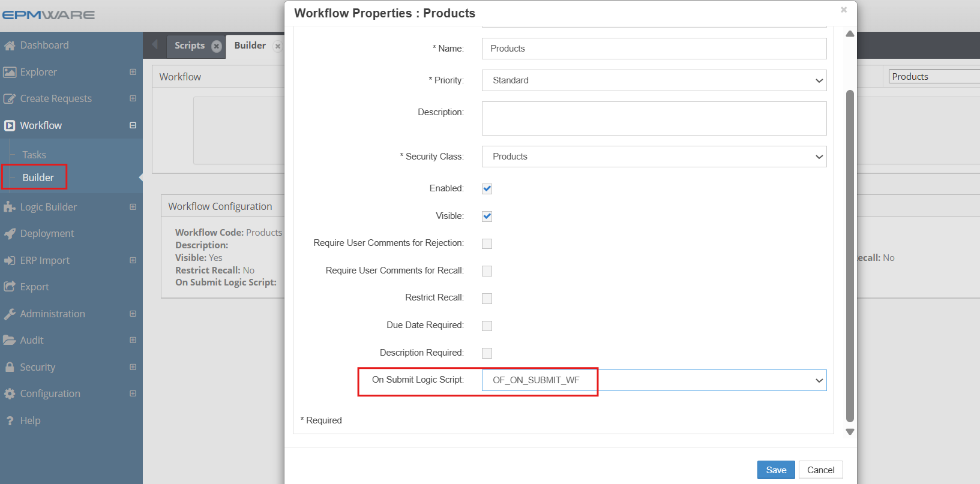The height and width of the screenshot is (484, 980).
Task: Close the Scripts tab with its X icon
Action: (x=217, y=46)
